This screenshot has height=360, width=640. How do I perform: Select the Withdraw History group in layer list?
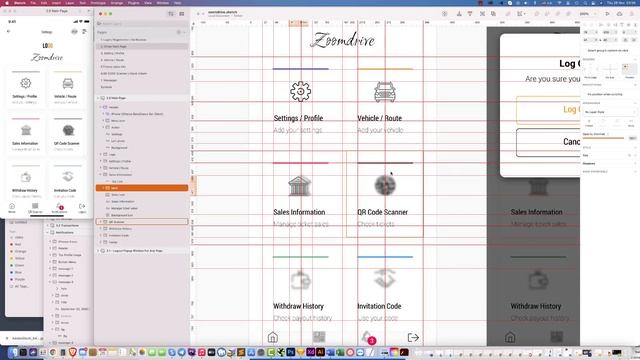(x=120, y=229)
